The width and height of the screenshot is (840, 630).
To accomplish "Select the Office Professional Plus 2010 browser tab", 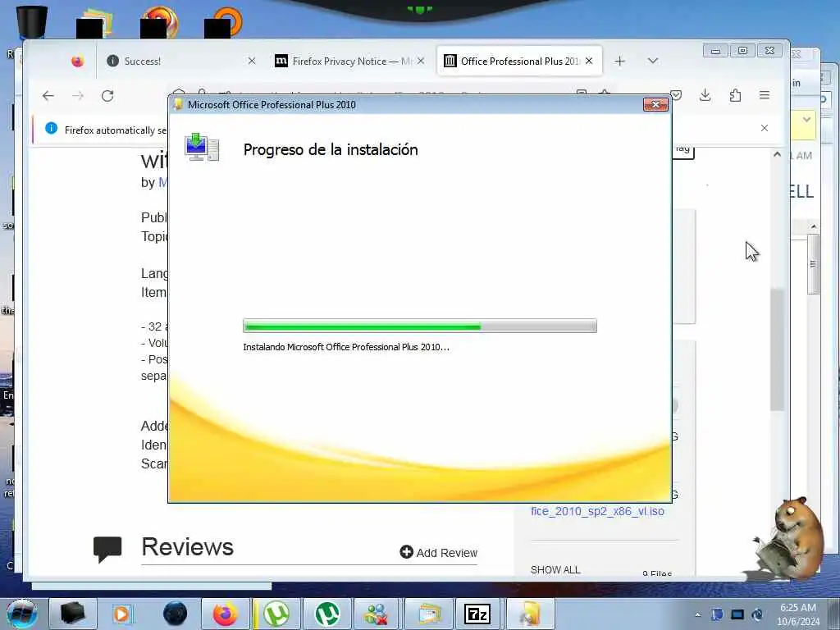I will [x=519, y=61].
